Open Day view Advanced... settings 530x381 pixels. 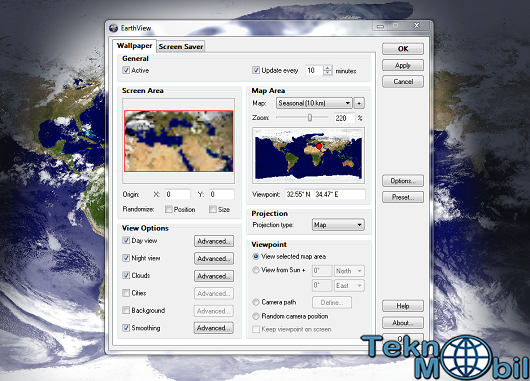[x=214, y=241]
